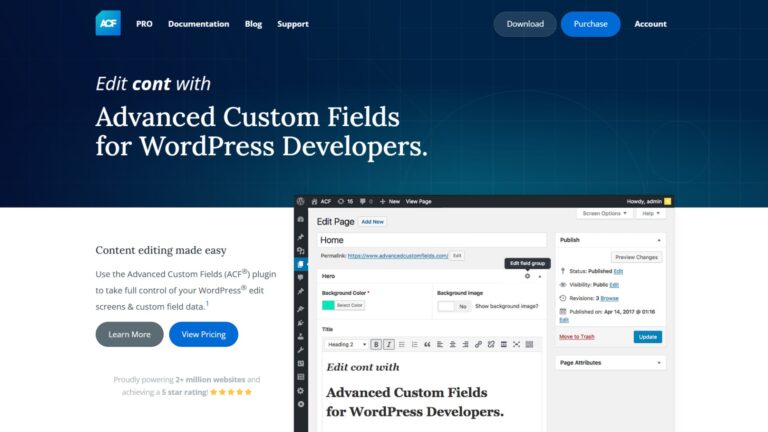Expand the Page Attributes panel

[659, 363]
